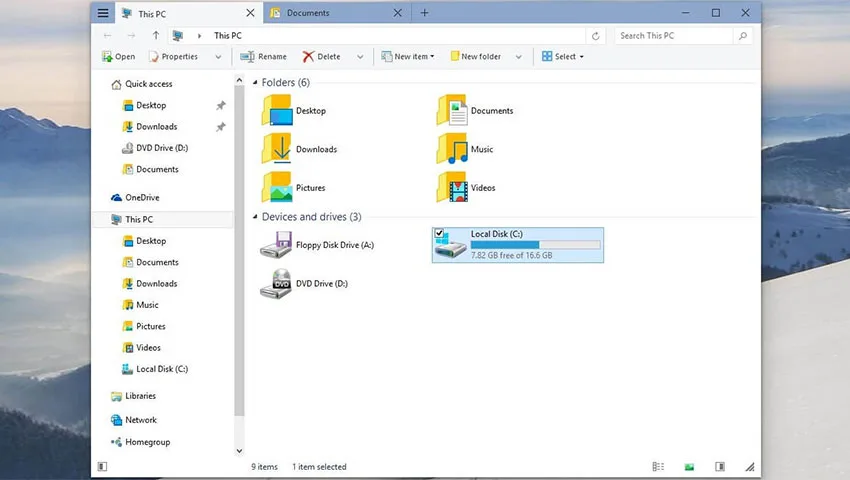Uncheck the Local Disk (C:) checkbox
Screen dimensions: 850x480
click(439, 233)
